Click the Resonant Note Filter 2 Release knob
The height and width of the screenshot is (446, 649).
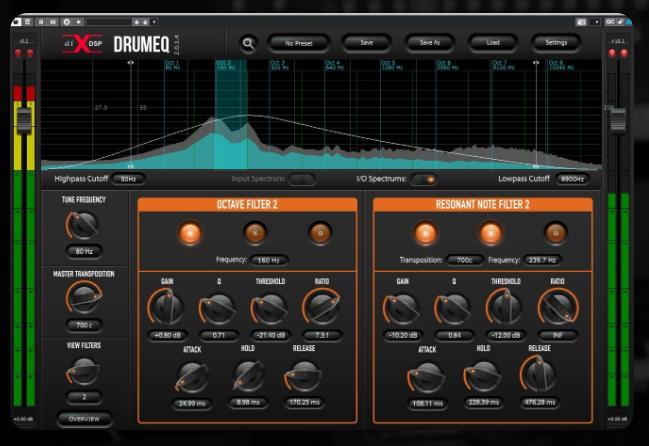click(539, 374)
